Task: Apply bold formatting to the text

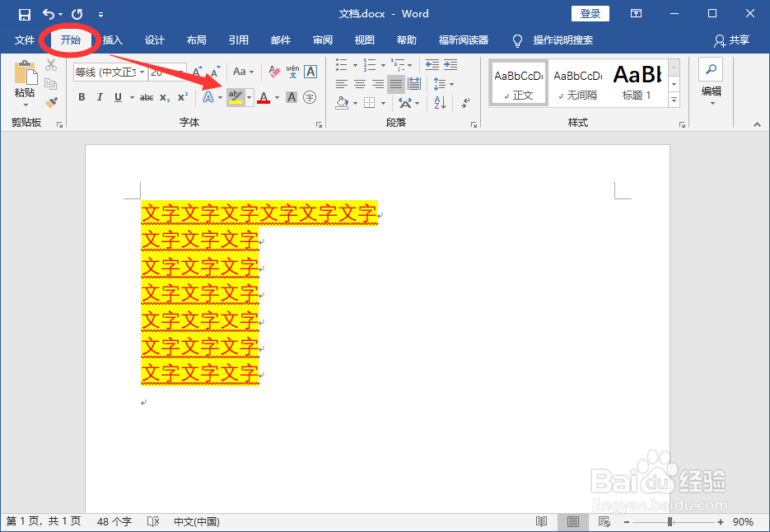Action: point(82,97)
